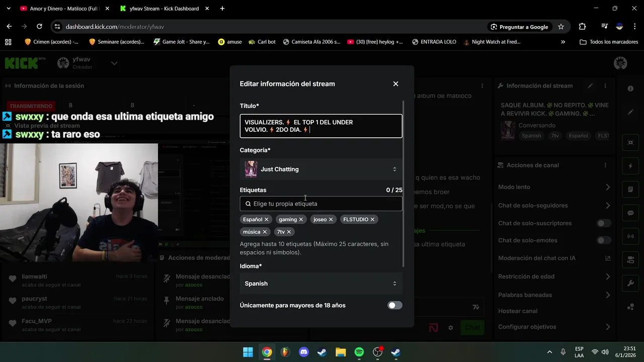Click liamwalti follower entry
Screen dimensions: 644x362
76,280
